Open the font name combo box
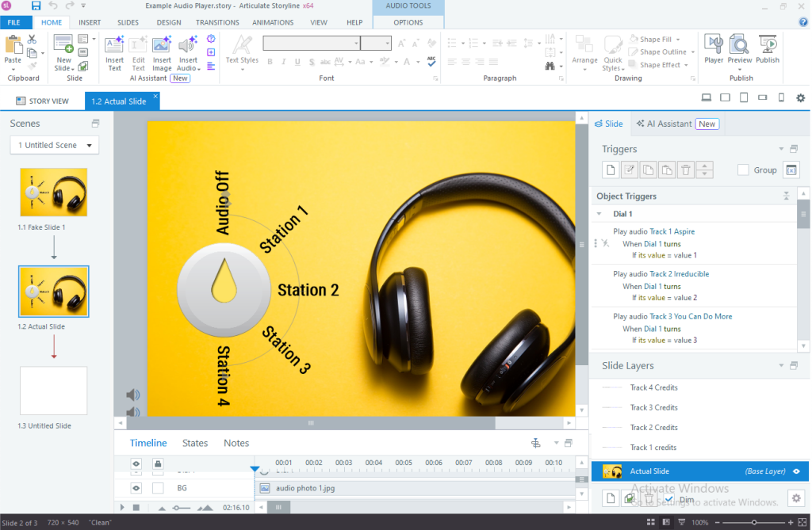Viewport: 812px width, 530px height. [311, 43]
